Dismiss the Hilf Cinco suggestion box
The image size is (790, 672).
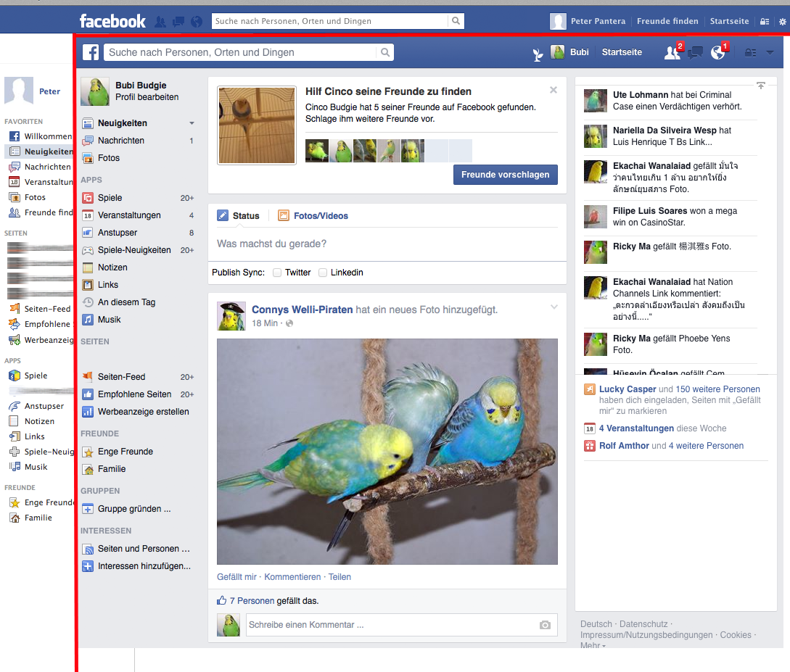[x=554, y=90]
